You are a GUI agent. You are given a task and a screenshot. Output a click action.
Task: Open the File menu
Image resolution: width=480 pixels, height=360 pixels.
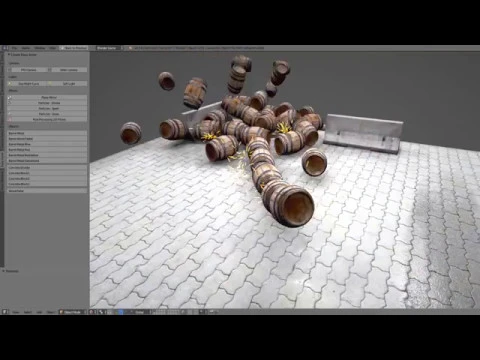(14, 48)
